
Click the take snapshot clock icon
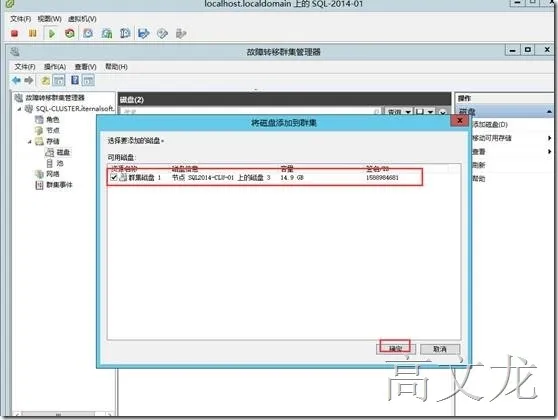88,33
